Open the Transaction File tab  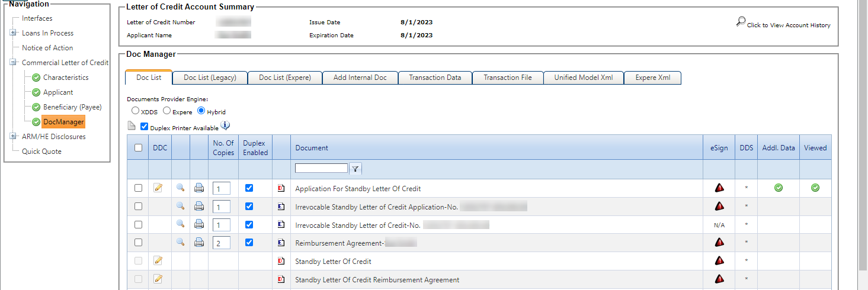[508, 78]
